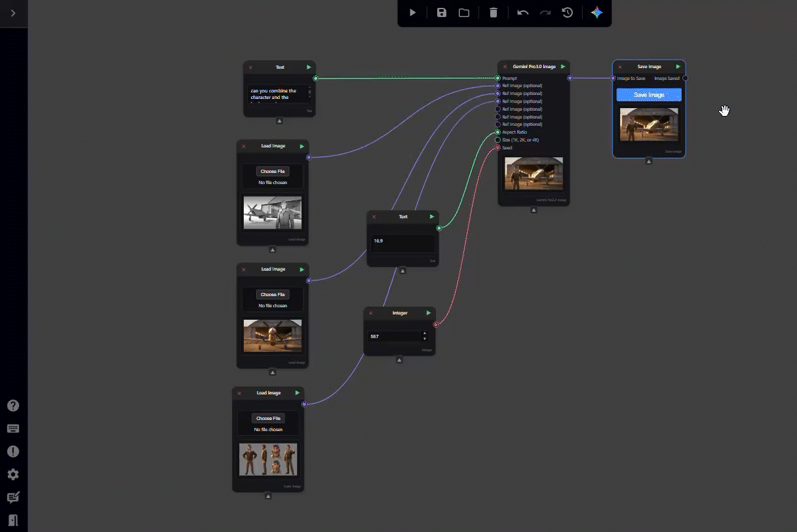Increment the Integer seed value stepper
This screenshot has width=797, height=532.
coord(424,333)
